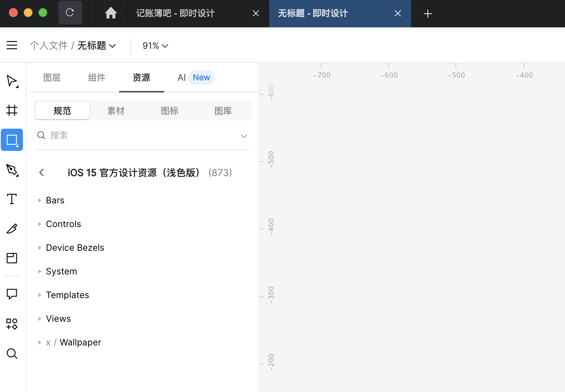Close the 无标题 tab
This screenshot has height=392, width=565.
(398, 14)
